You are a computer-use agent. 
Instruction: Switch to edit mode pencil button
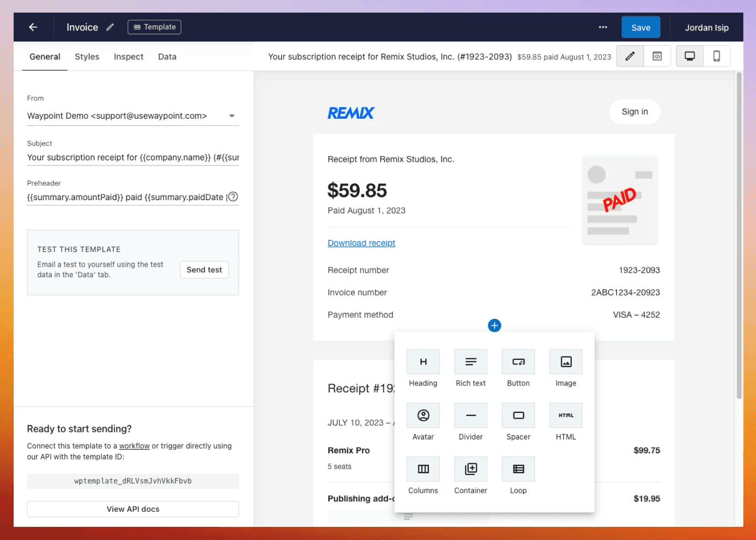click(630, 56)
